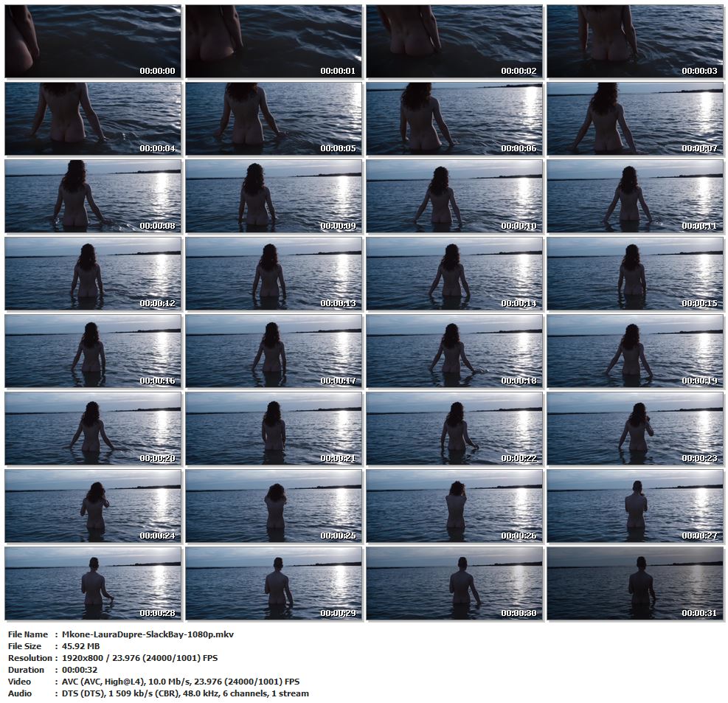Select the thumbnail stamped 00:00:01
Screen dimensions: 728x703
(274, 41)
